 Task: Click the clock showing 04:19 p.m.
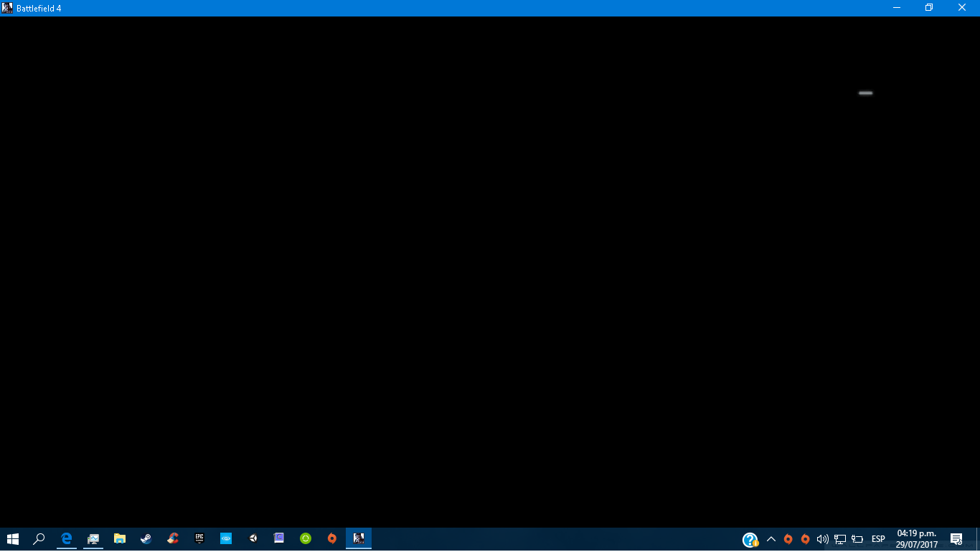(916, 539)
